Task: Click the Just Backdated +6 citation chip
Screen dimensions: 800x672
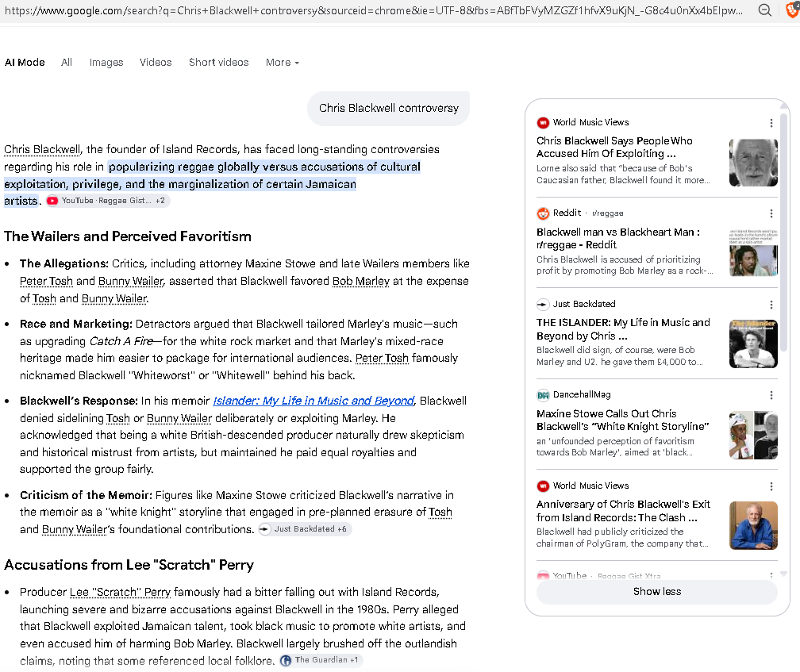Action: click(x=305, y=529)
